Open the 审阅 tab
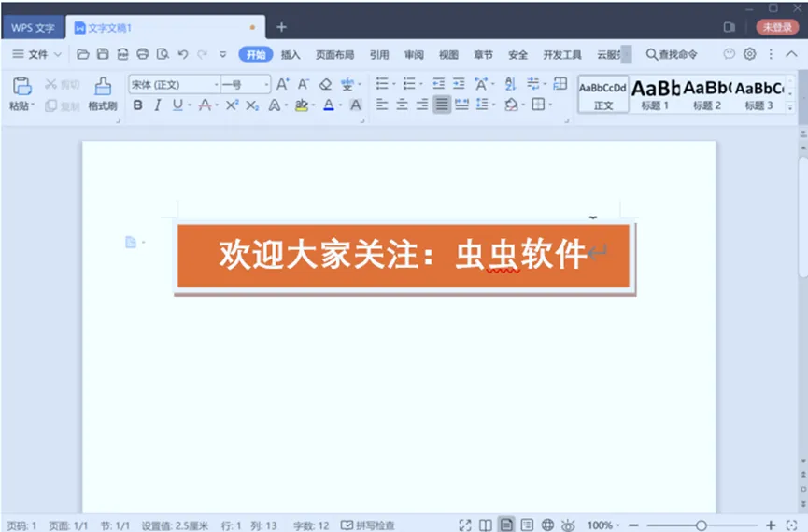This screenshot has height=532, width=808. (414, 54)
